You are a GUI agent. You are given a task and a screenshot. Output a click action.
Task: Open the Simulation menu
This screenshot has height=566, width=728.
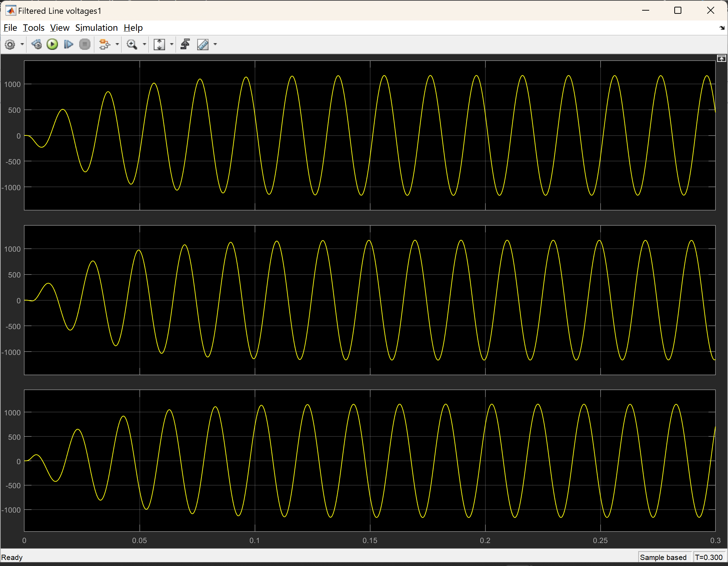click(96, 28)
